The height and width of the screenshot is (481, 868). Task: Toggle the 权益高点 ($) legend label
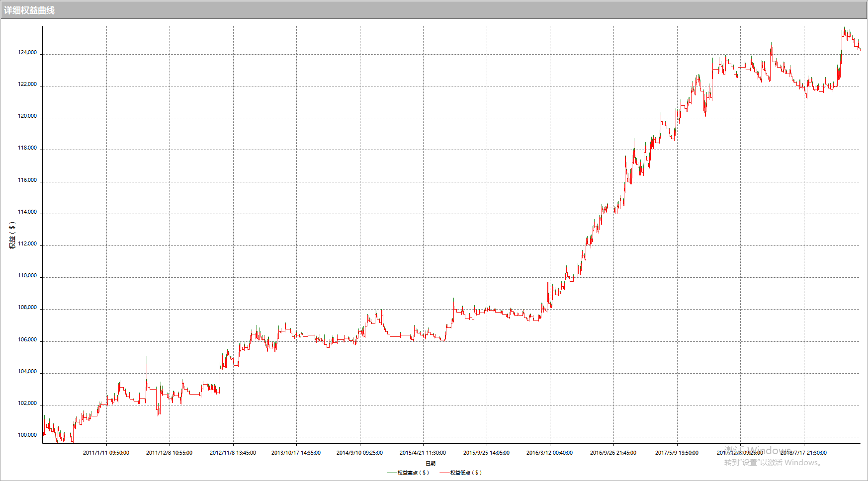point(413,473)
